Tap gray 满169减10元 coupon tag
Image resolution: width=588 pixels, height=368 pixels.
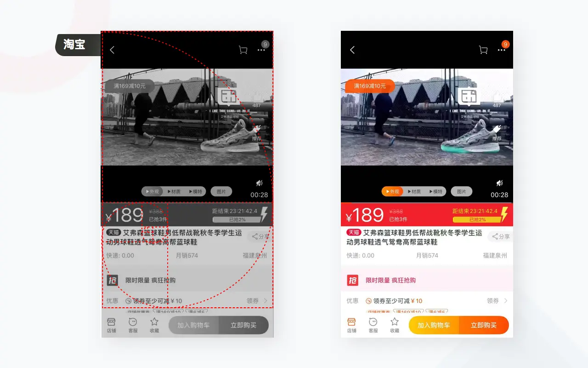pyautogui.click(x=130, y=86)
